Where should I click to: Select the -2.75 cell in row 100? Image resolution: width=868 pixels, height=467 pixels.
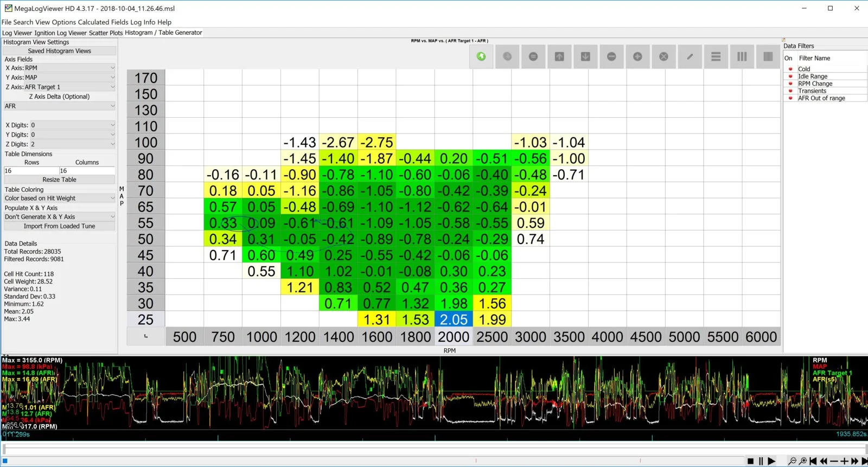pos(376,142)
